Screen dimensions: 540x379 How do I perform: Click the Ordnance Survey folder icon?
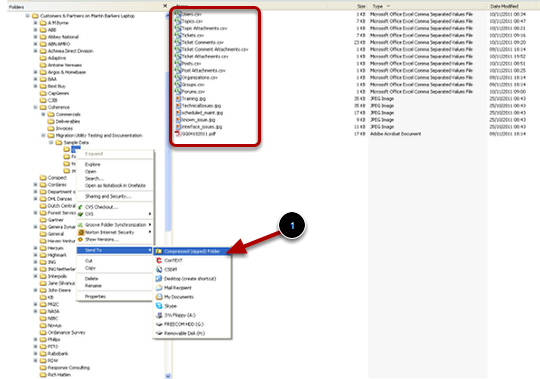[43, 333]
